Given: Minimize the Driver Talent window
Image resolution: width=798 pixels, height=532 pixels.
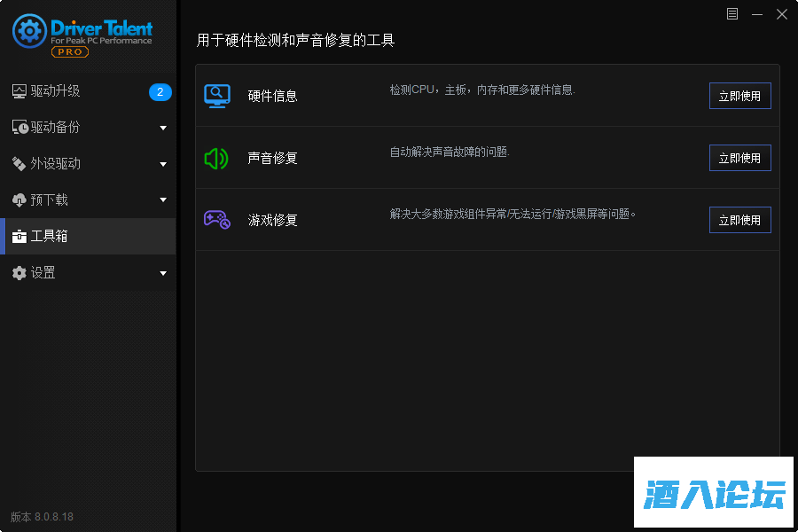Looking at the screenshot, I should click(757, 14).
